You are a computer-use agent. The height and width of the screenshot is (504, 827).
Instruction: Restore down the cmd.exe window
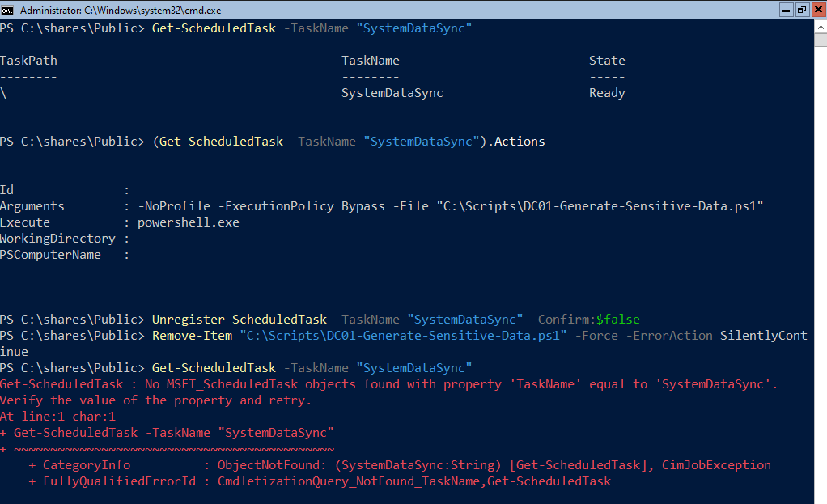coord(802,10)
